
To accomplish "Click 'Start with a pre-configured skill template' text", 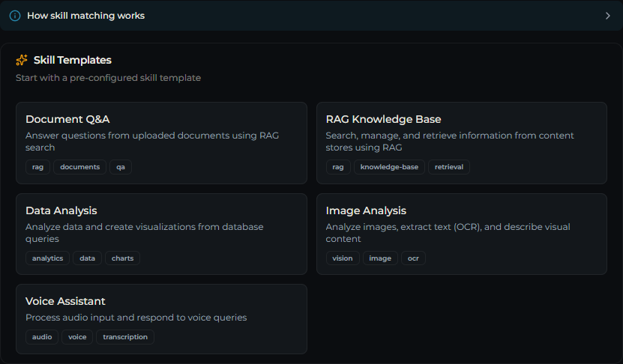I will 108,78.
